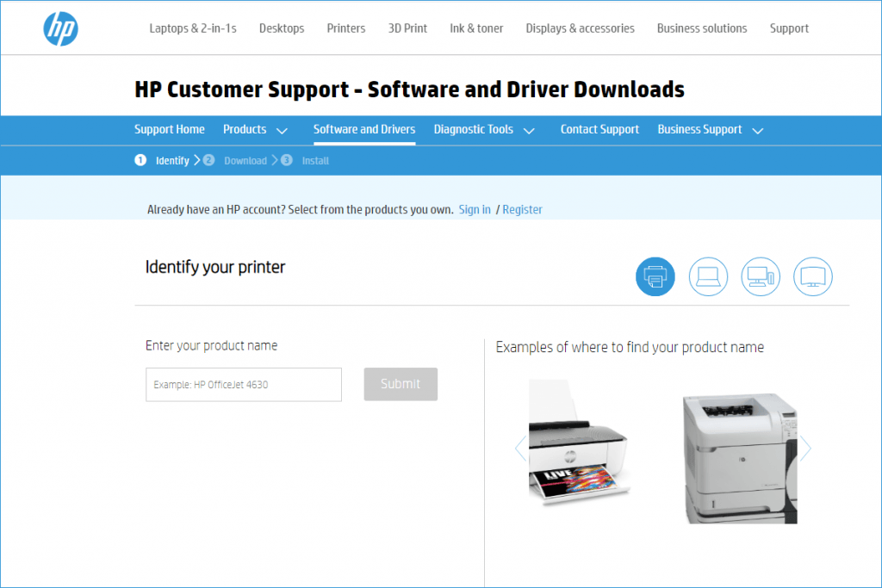Open the Software and Drivers tab
882x588 pixels.
pyautogui.click(x=363, y=130)
